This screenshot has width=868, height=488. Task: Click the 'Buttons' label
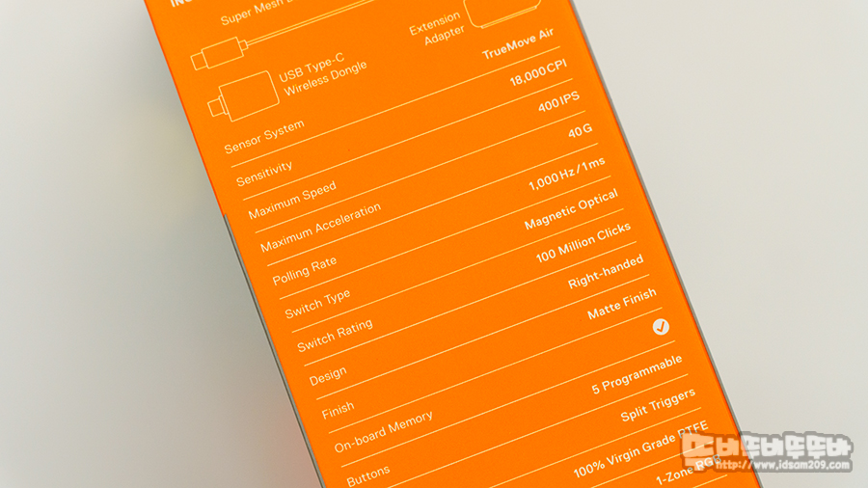[x=368, y=476]
